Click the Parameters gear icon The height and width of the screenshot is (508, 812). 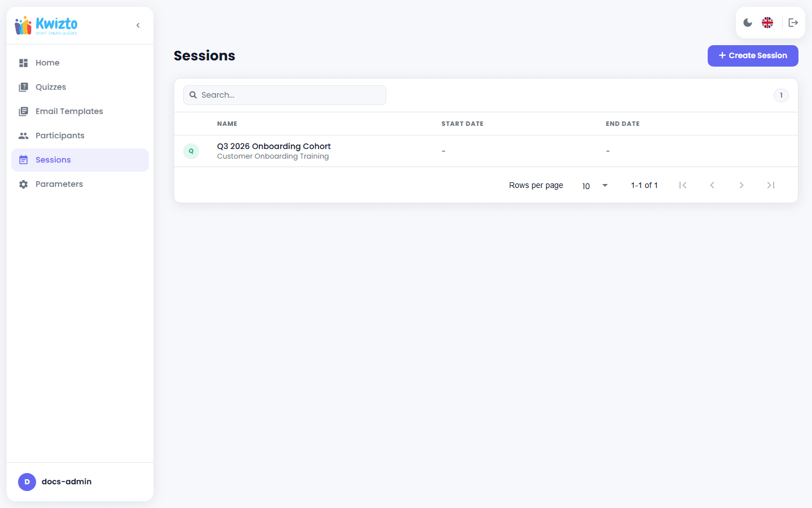pyautogui.click(x=23, y=184)
